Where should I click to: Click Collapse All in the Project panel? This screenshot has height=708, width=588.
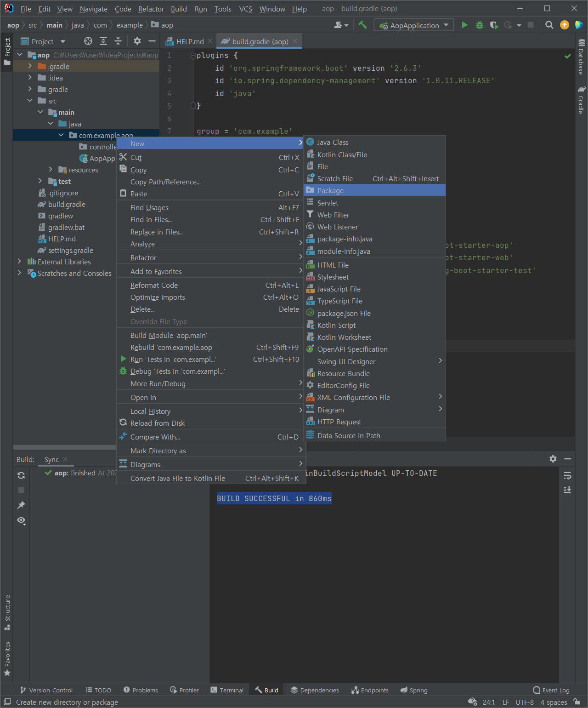(x=118, y=41)
